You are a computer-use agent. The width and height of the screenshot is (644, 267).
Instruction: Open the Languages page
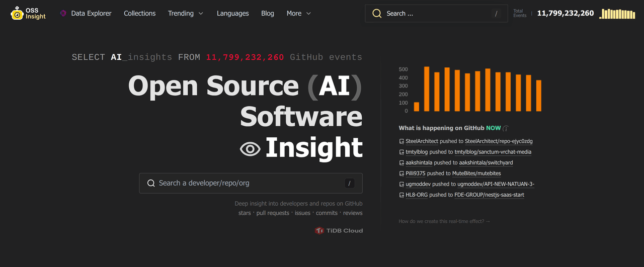(x=233, y=14)
